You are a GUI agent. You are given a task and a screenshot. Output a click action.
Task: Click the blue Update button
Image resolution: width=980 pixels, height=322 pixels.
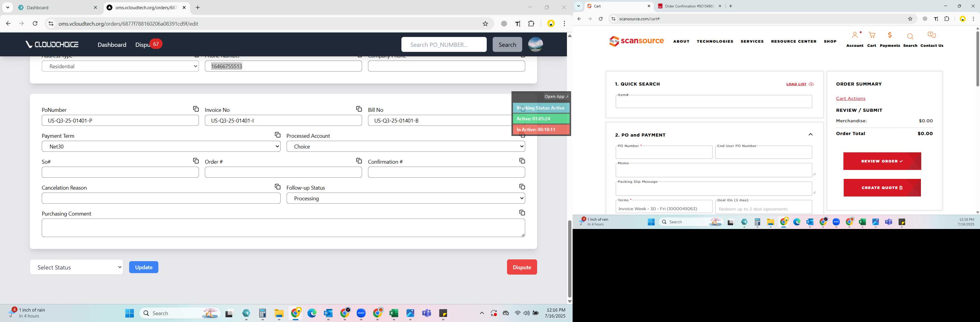144,267
